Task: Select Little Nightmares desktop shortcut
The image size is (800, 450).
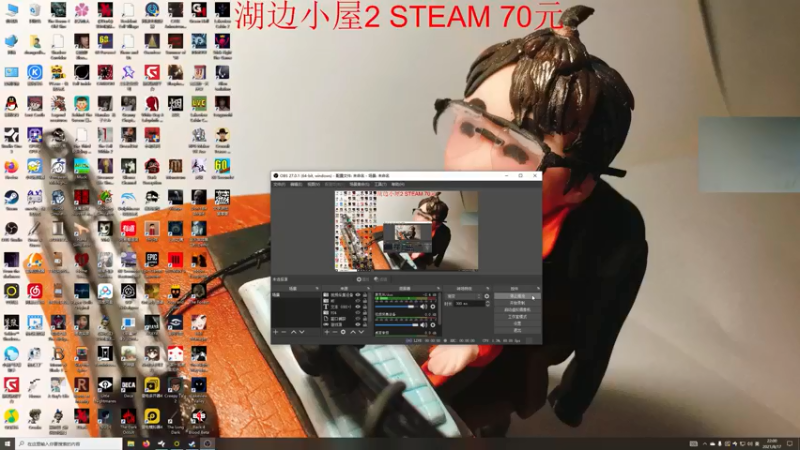Action: click(x=105, y=390)
